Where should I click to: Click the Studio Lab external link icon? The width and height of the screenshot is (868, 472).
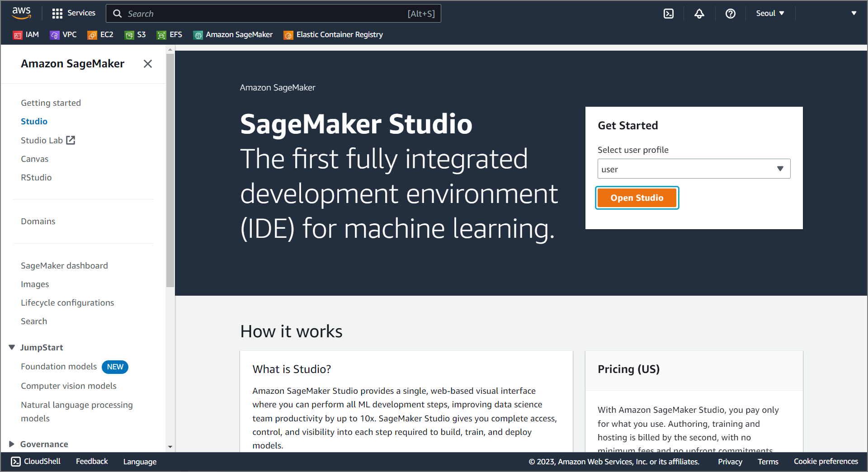click(71, 140)
